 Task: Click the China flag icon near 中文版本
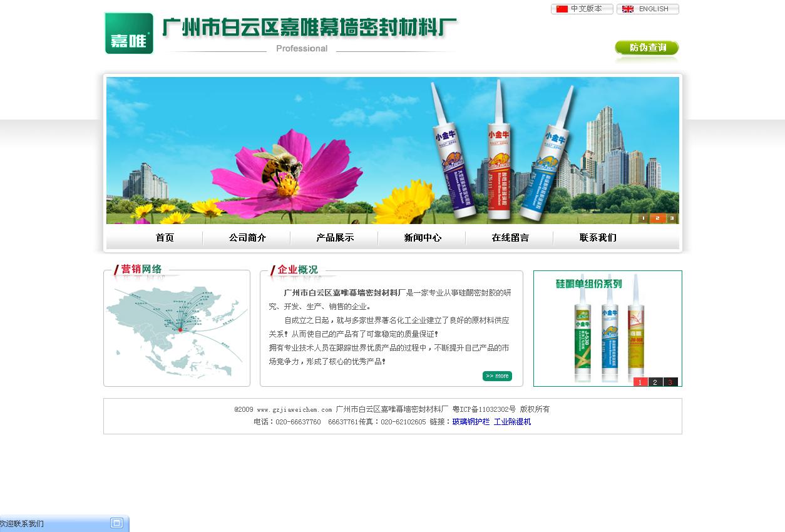pyautogui.click(x=561, y=9)
